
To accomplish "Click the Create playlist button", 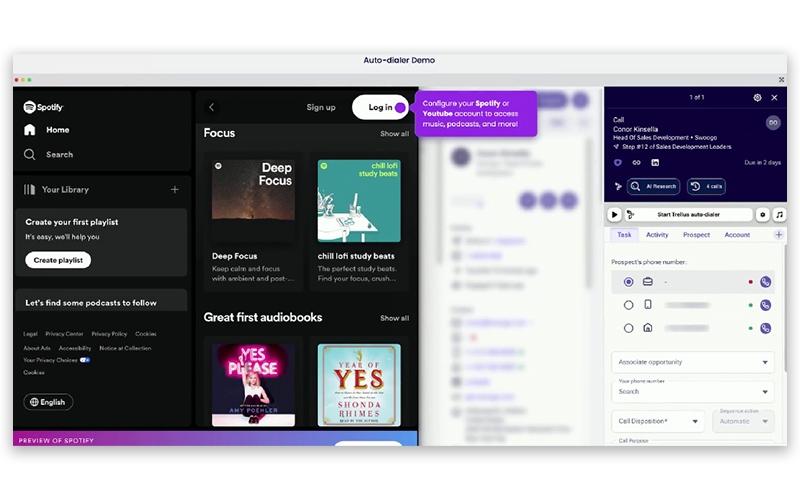I will tap(58, 260).
